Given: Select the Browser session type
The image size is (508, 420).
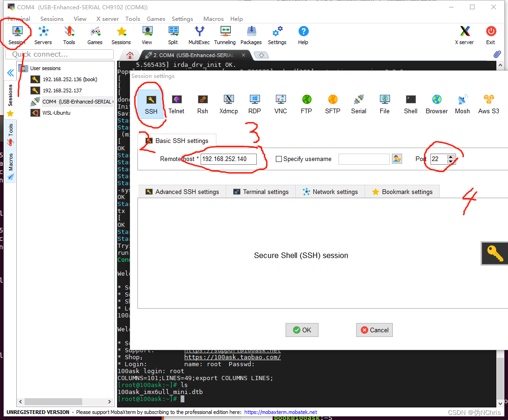Looking at the screenshot, I should point(437,104).
